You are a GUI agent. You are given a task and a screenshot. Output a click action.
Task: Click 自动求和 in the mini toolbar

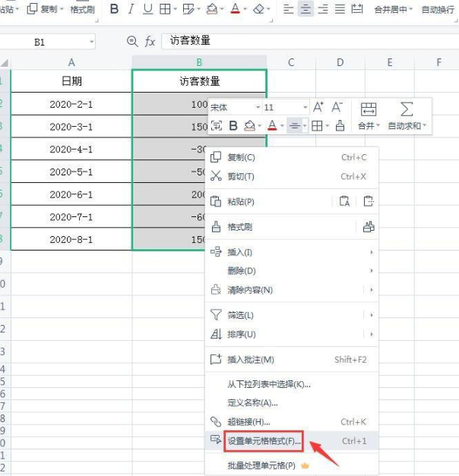point(407,116)
